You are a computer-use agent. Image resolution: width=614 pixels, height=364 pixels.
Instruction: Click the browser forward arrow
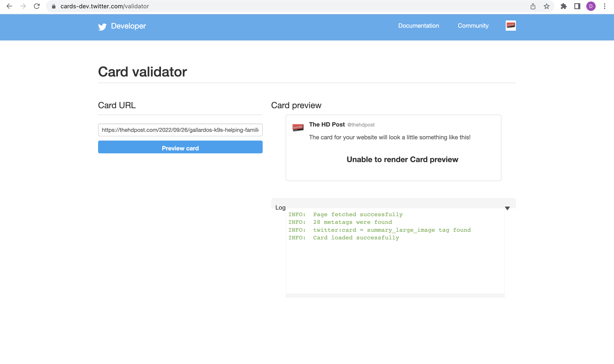point(23,6)
